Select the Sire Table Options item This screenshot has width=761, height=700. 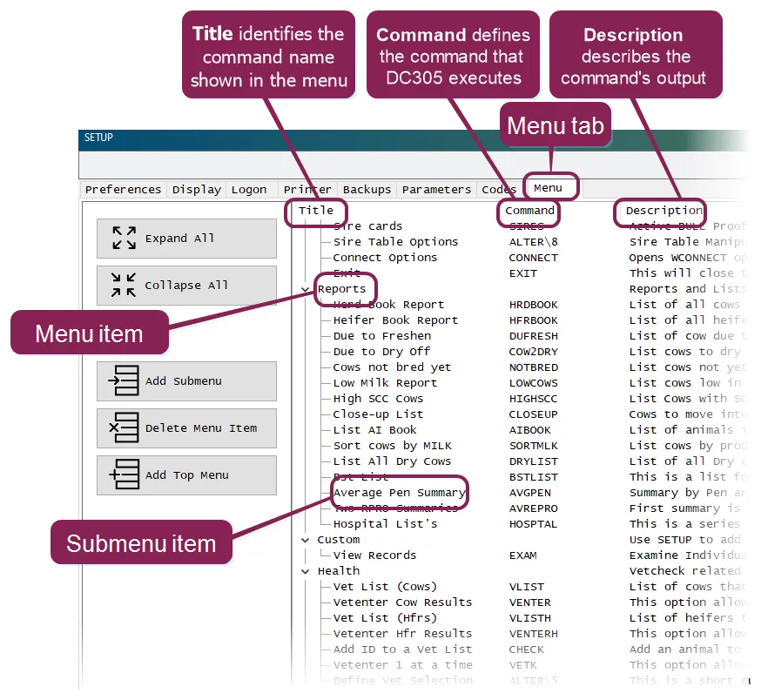pyautogui.click(x=395, y=242)
